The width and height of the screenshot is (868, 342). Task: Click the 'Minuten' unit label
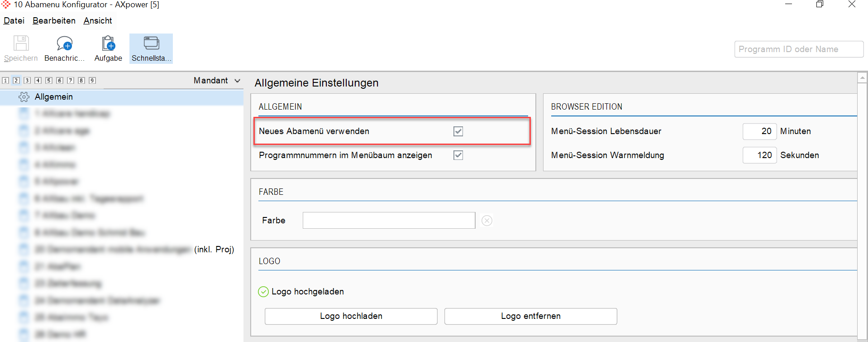tap(796, 131)
